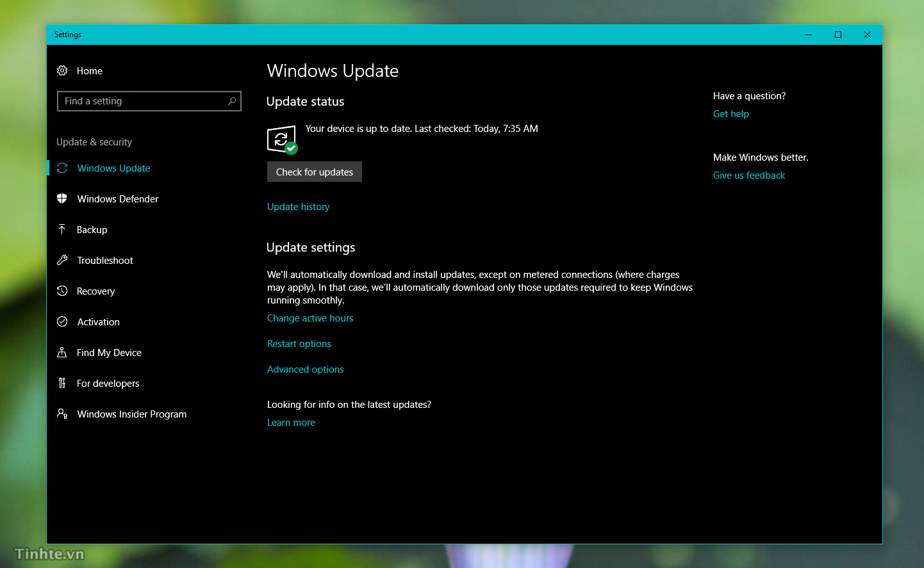Focus the Find a setting search box
The image size is (924, 568).
149,101
